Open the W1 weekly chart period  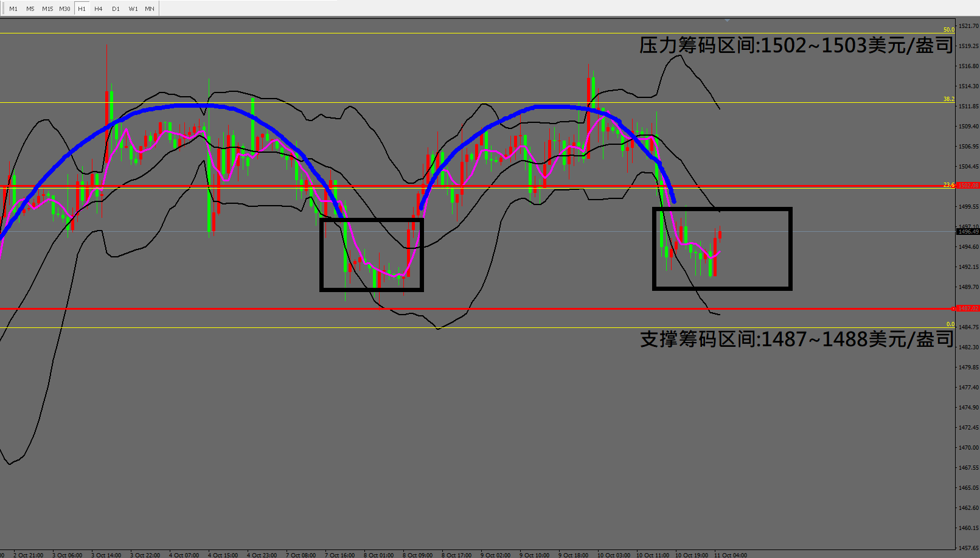(133, 9)
